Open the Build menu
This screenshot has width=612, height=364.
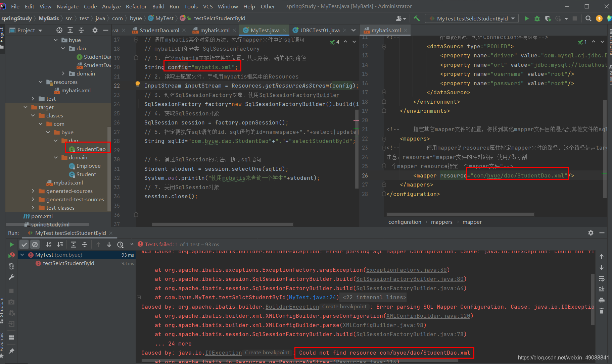coord(158,6)
